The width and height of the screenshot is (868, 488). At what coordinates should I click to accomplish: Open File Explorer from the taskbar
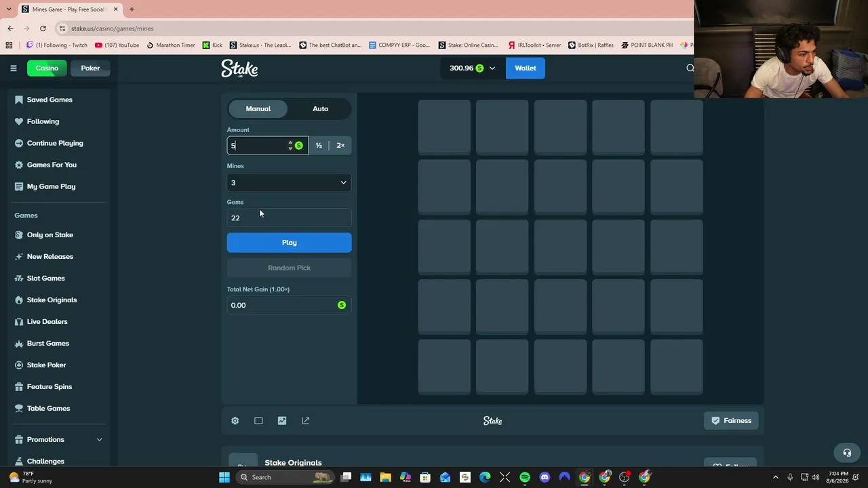click(385, 477)
